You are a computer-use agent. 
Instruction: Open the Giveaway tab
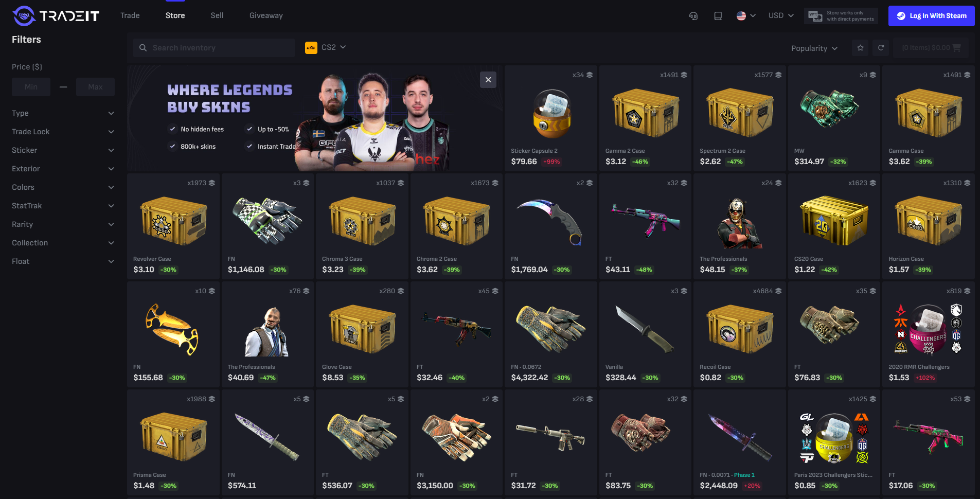[x=266, y=15]
